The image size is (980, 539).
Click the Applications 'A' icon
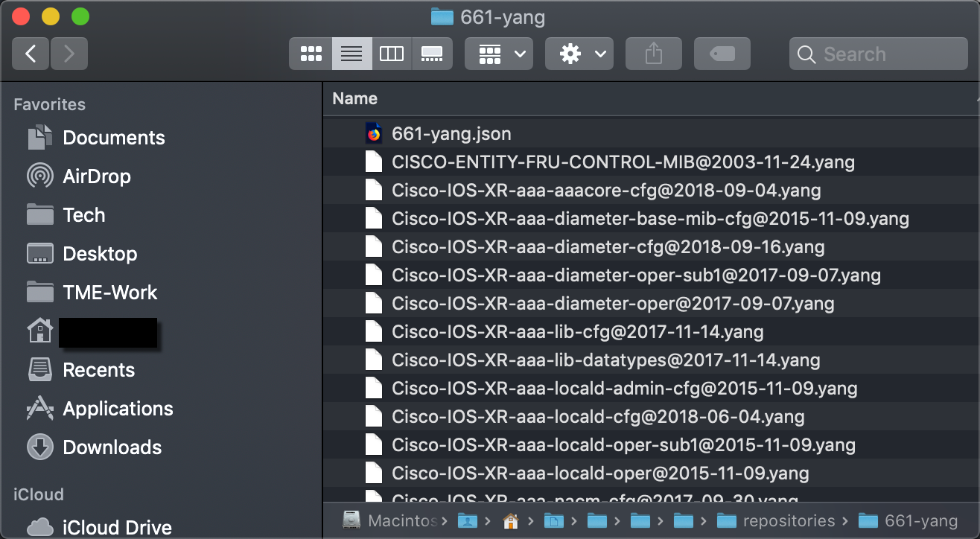(x=39, y=409)
